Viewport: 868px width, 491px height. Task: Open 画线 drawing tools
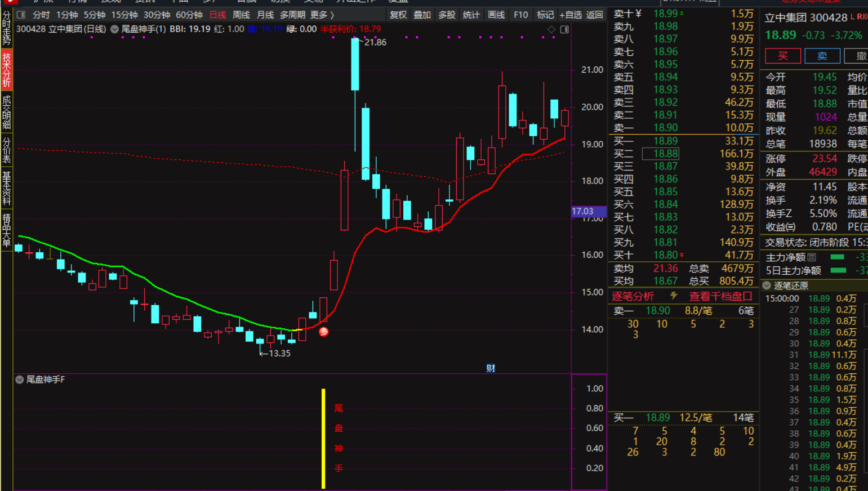(496, 15)
